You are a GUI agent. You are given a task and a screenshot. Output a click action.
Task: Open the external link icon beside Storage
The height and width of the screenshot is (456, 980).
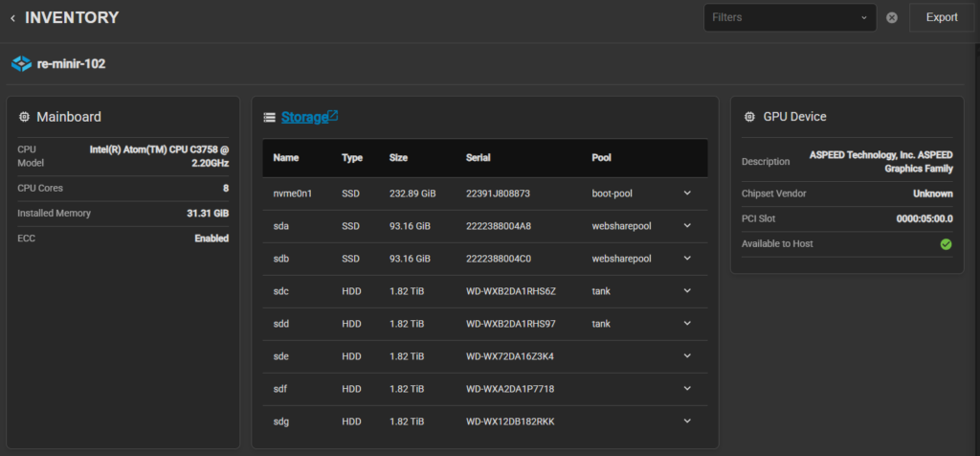[x=333, y=116]
